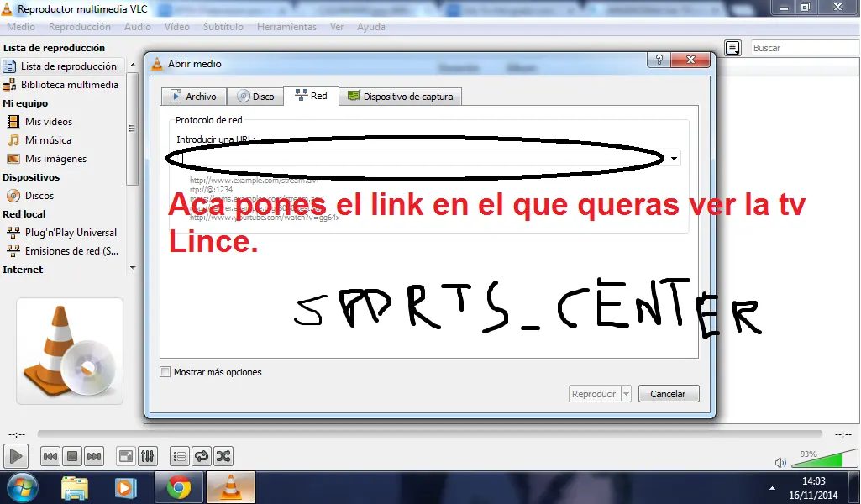Toggle shuffle random playback button
861x504 pixels.
pyautogui.click(x=223, y=455)
